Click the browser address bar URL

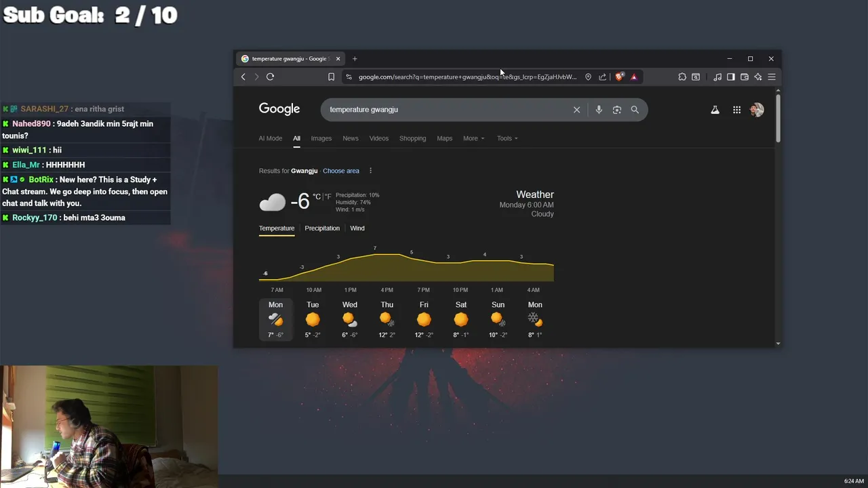[468, 77]
